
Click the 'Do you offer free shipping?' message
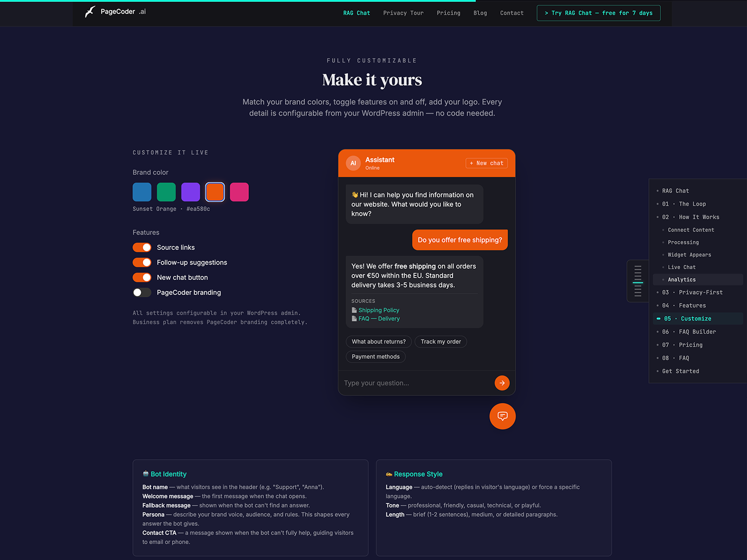(x=460, y=240)
